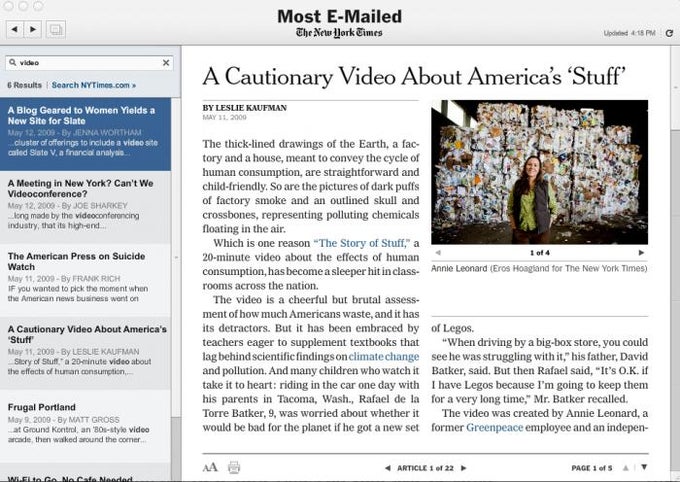Image resolution: width=680 pixels, height=482 pixels.
Task: Open 'The Story of Stuff' hyperlink
Action: (x=361, y=243)
